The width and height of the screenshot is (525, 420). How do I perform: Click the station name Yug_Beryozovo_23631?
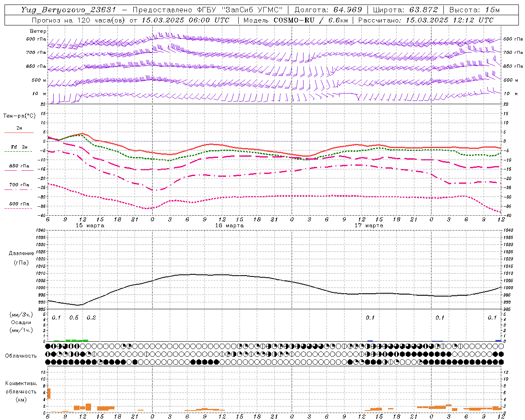[x=69, y=10]
